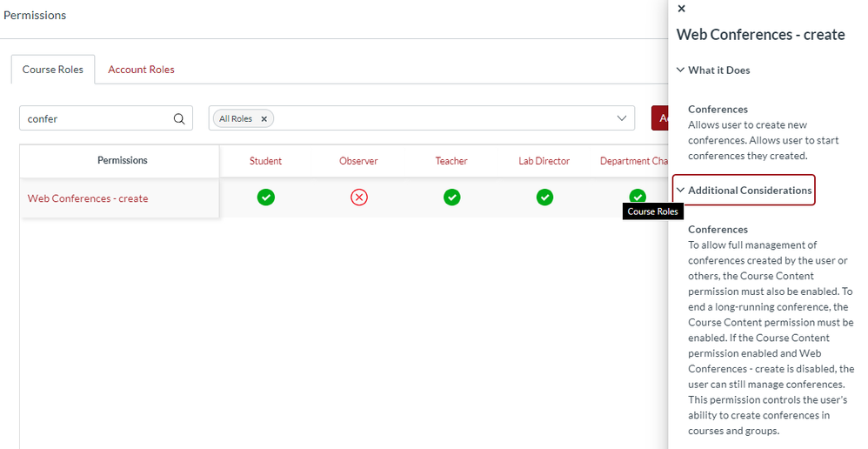Close the Web Conferences details tray
The width and height of the screenshot is (868, 449).
click(681, 9)
